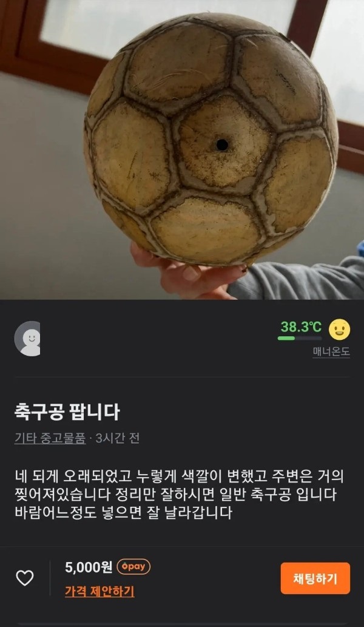364x627 pixels.
Task: Click the 채팅하기 chat button
Action: [315, 578]
